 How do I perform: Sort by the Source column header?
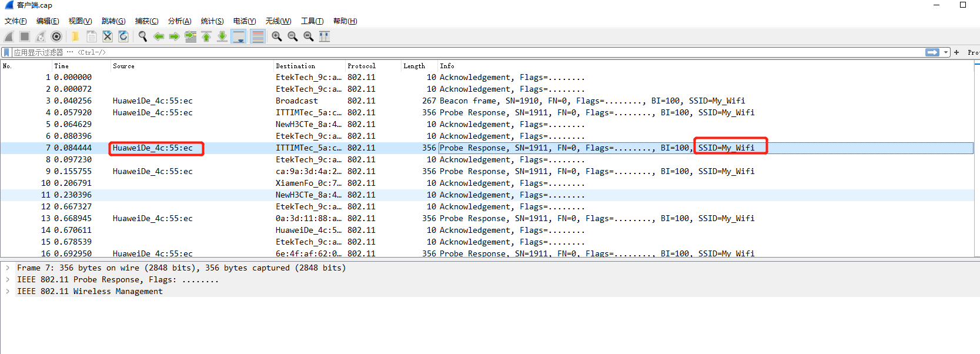tap(192, 66)
